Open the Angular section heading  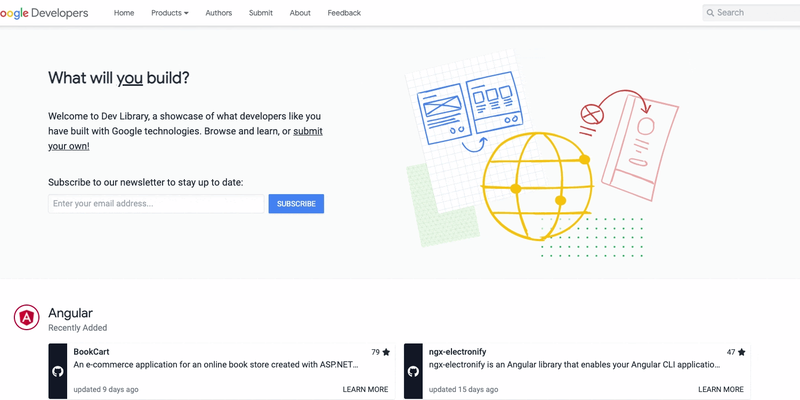coord(70,313)
